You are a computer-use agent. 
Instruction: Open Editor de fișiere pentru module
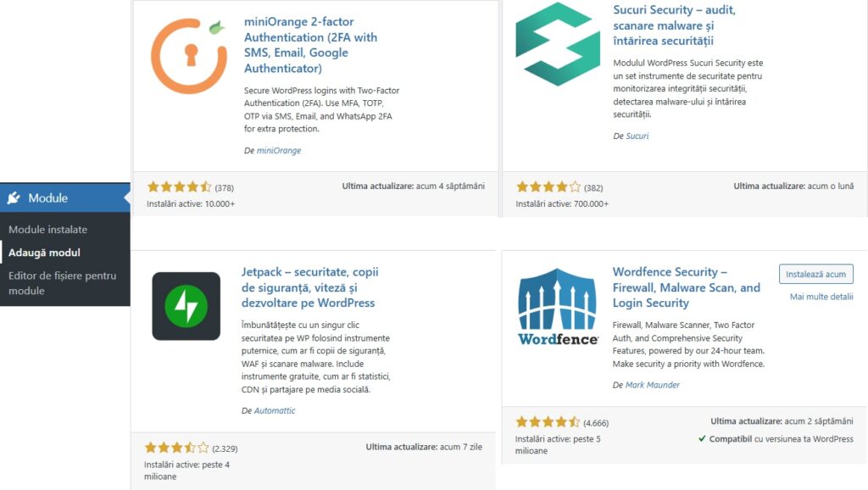pos(62,283)
